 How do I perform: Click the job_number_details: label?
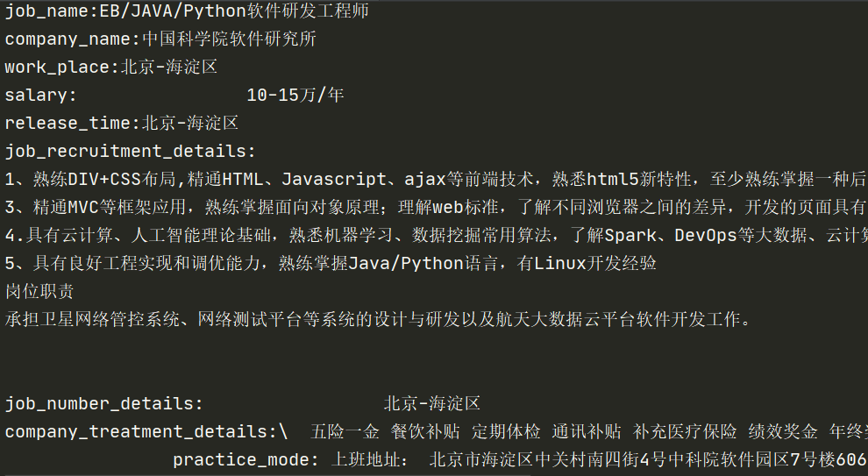103,403
